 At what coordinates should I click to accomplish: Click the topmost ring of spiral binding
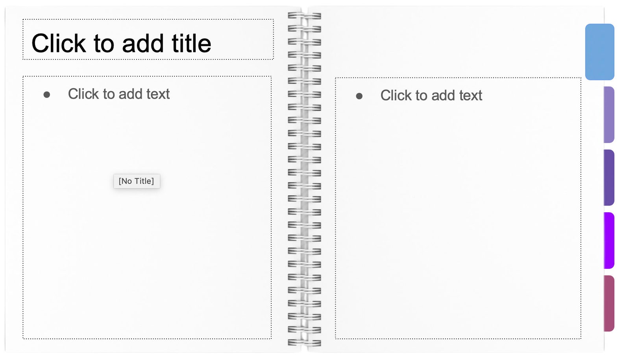click(304, 16)
